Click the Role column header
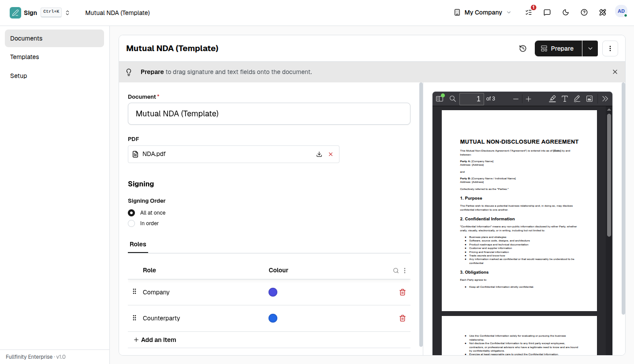 [149, 270]
